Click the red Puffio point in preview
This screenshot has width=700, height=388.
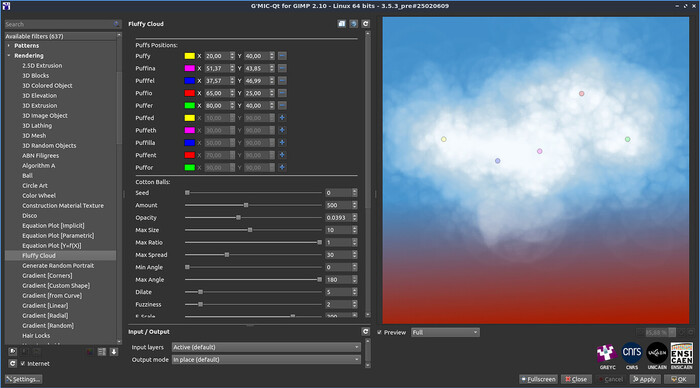pyautogui.click(x=581, y=94)
